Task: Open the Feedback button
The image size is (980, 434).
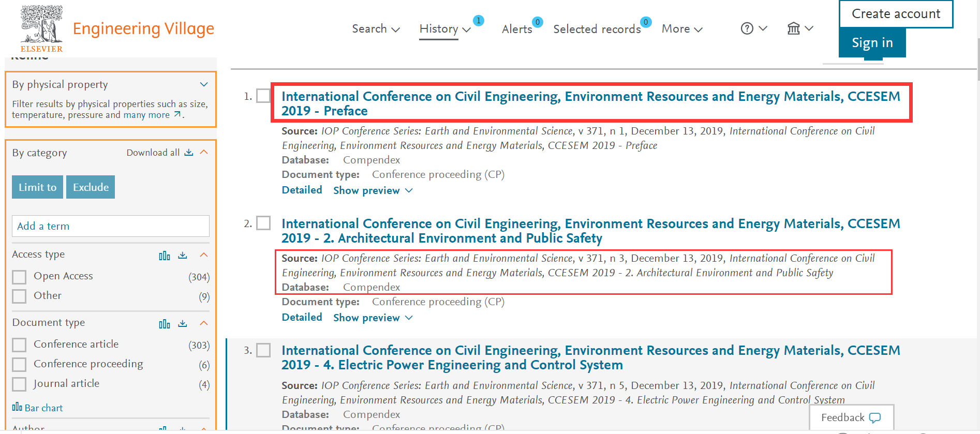Action: pos(851,417)
